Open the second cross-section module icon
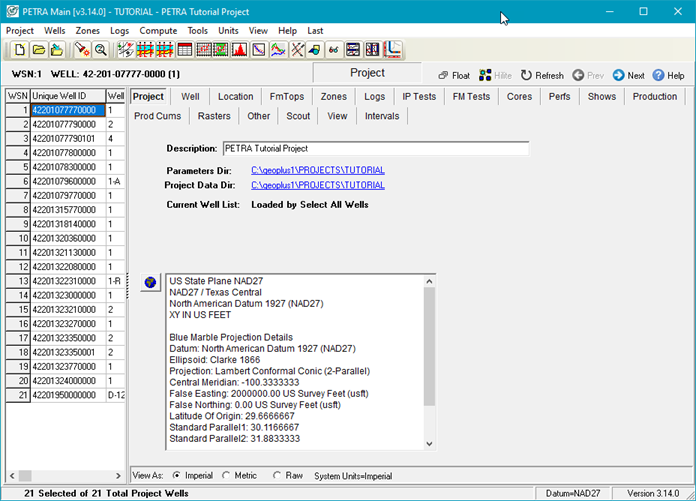Screen dimensions: 696x501 [164, 50]
